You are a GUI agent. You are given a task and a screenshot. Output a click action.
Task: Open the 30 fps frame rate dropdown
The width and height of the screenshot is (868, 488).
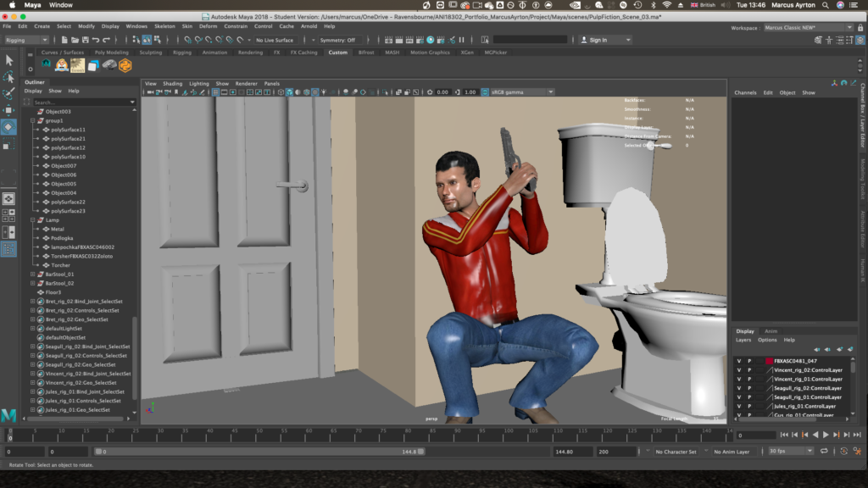pos(791,452)
